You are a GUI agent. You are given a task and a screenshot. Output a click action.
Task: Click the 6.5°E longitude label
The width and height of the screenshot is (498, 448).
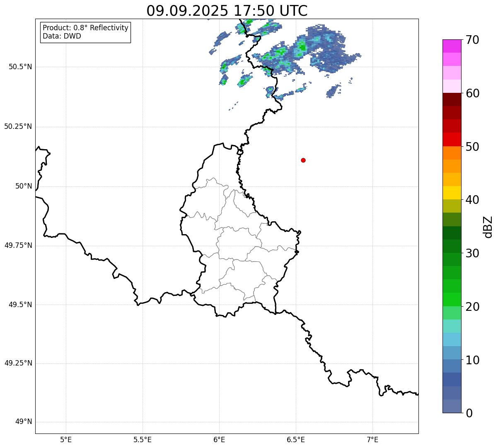pos(296,439)
